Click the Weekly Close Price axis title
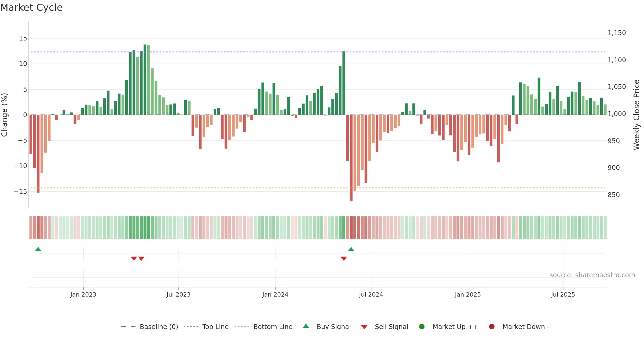This screenshot has height=362, width=644. (636, 115)
